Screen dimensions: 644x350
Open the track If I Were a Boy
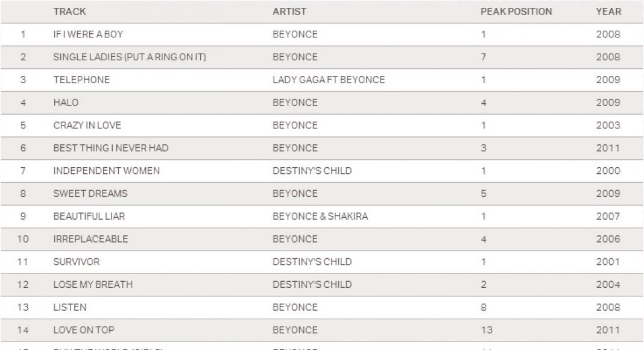point(88,34)
